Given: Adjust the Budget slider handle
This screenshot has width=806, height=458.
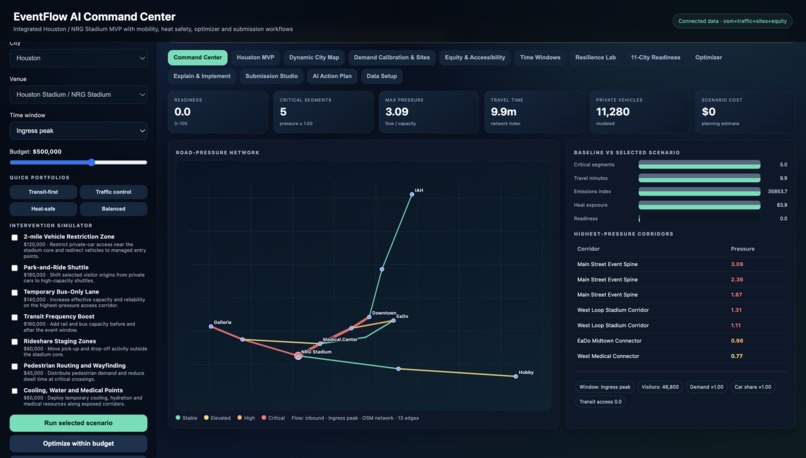Looking at the screenshot, I should [x=91, y=162].
